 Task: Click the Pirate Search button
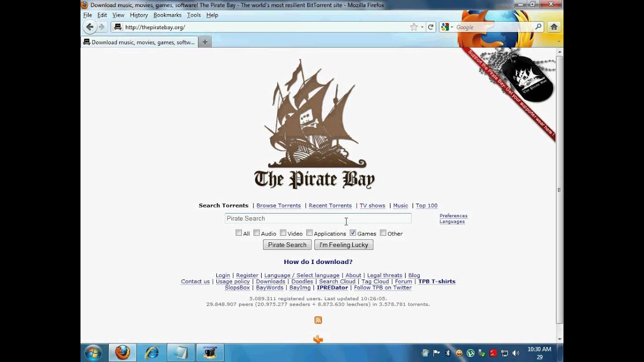point(287,245)
